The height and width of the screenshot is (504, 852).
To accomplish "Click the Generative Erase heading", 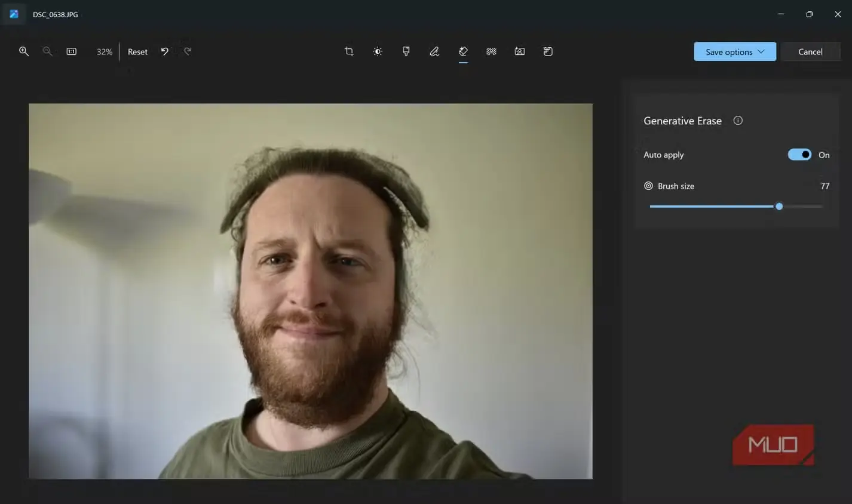I will [x=682, y=121].
